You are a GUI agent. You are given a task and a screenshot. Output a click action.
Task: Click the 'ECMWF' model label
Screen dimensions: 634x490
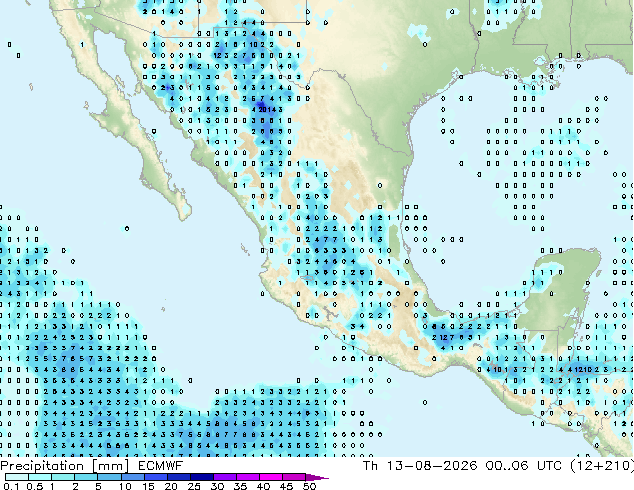(x=160, y=466)
